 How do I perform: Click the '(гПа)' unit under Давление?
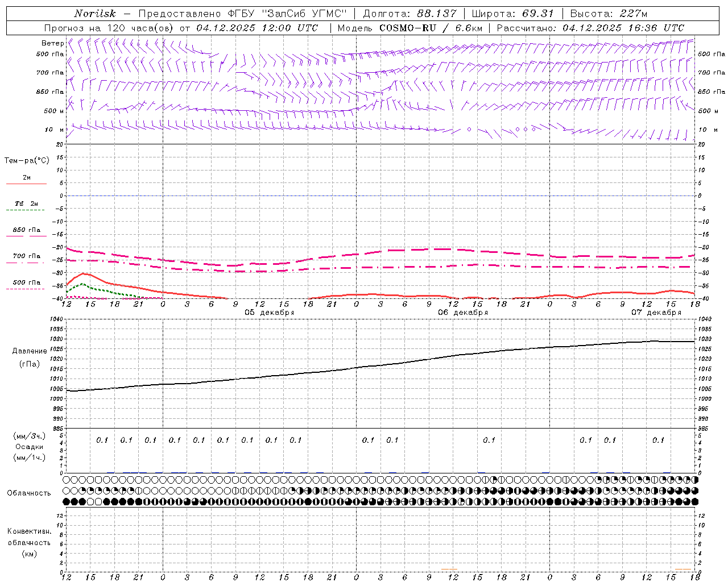(x=30, y=364)
